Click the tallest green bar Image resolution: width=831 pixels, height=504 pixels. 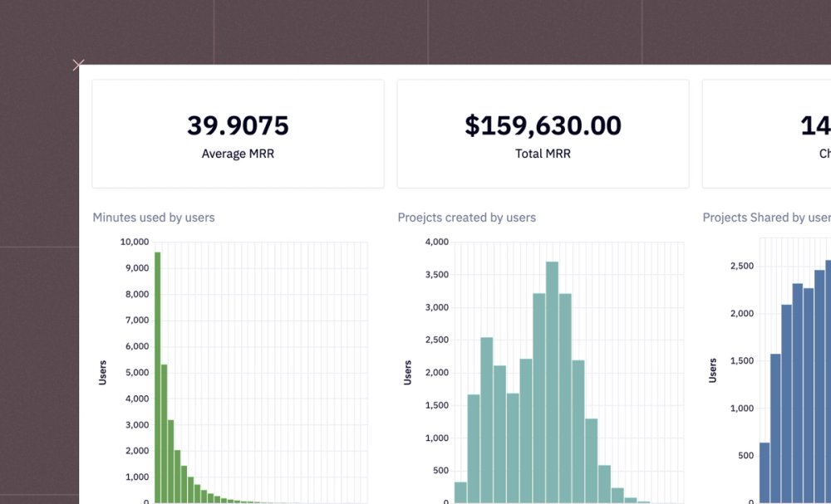click(x=155, y=374)
